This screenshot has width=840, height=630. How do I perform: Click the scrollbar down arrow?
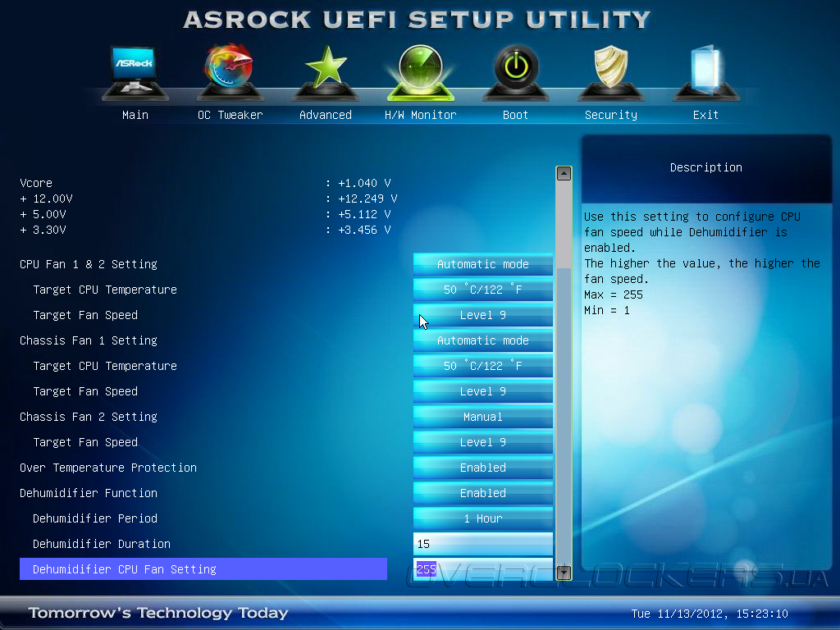pos(564,573)
